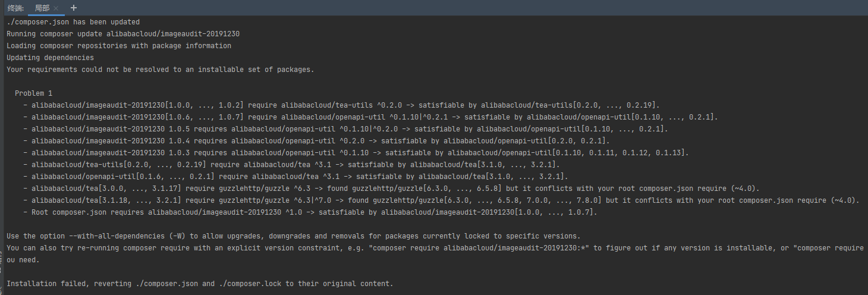Close the 局部 terminal tab

(56, 8)
